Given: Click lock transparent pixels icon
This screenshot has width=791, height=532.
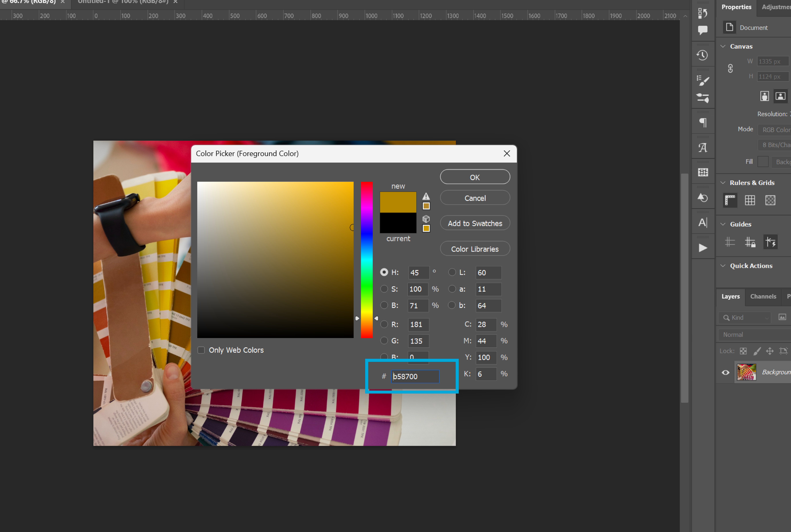Looking at the screenshot, I should pos(743,351).
